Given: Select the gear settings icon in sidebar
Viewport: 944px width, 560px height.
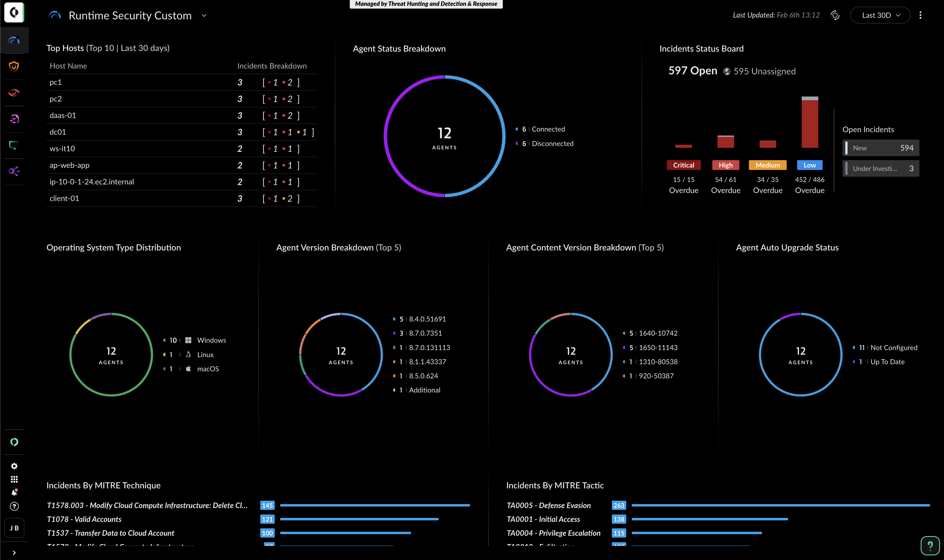Looking at the screenshot, I should pyautogui.click(x=15, y=465).
